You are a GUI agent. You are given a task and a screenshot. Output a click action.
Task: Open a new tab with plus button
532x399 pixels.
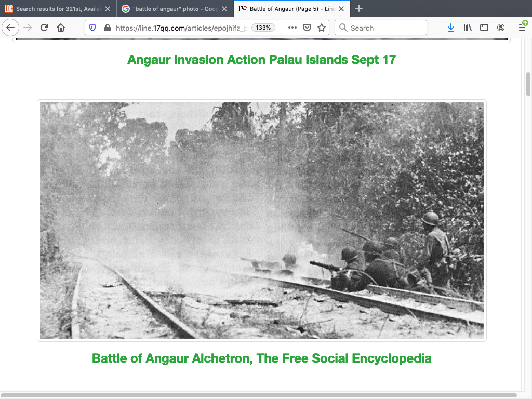(359, 9)
